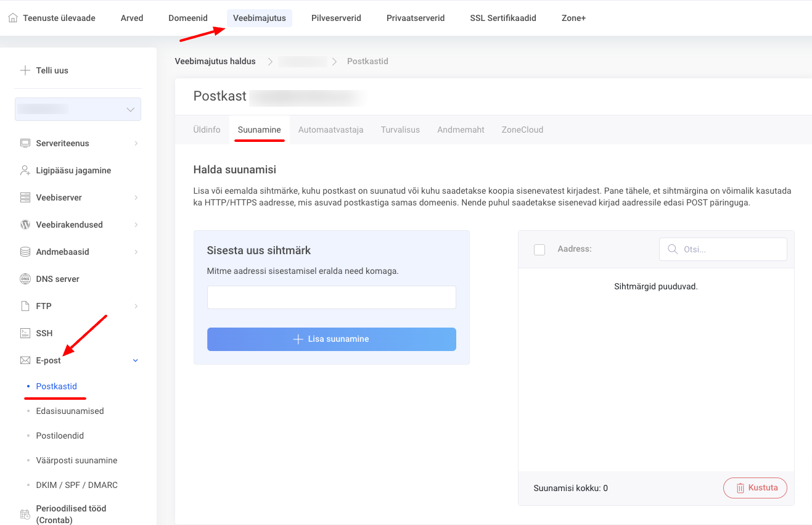The image size is (812, 525).
Task: Click the SSH terminal icon
Action: coord(25,333)
